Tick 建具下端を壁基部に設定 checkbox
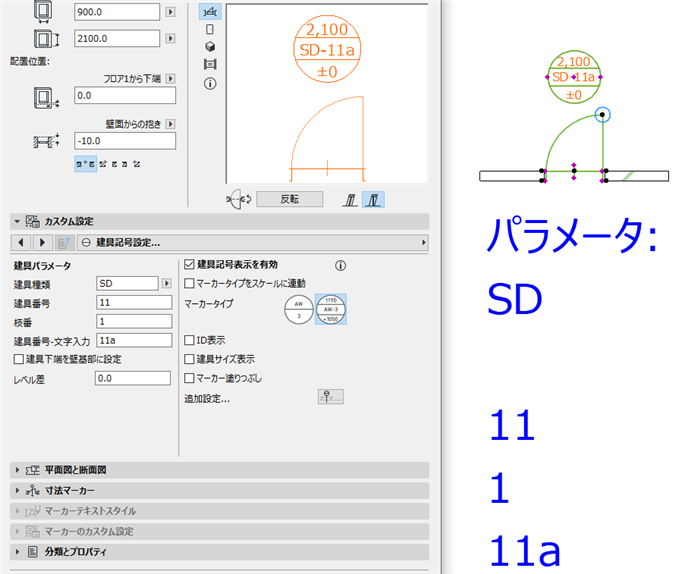This screenshot has width=700, height=574. [x=19, y=359]
